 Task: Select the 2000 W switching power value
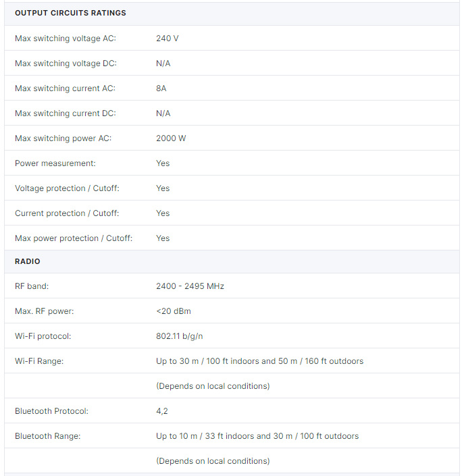click(171, 138)
